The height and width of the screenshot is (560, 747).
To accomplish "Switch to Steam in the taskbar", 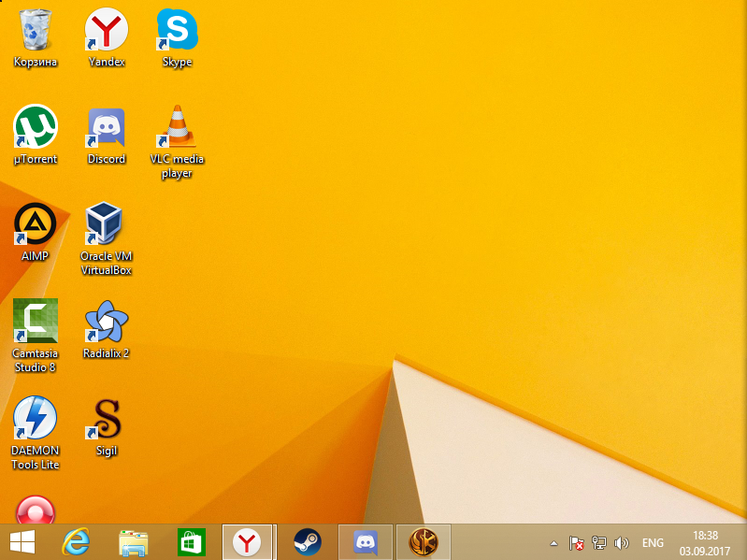I will click(307, 541).
